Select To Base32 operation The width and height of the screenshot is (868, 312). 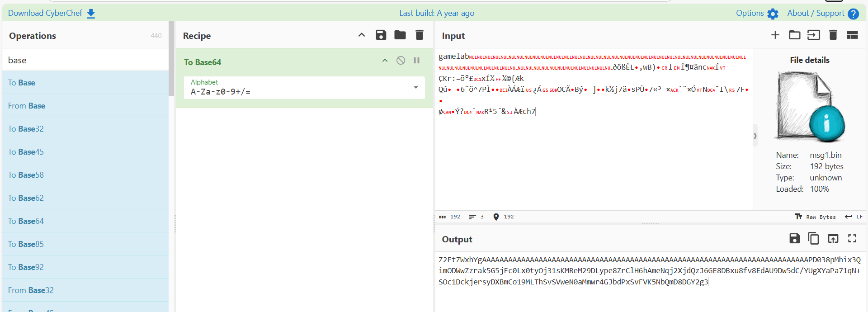point(26,129)
